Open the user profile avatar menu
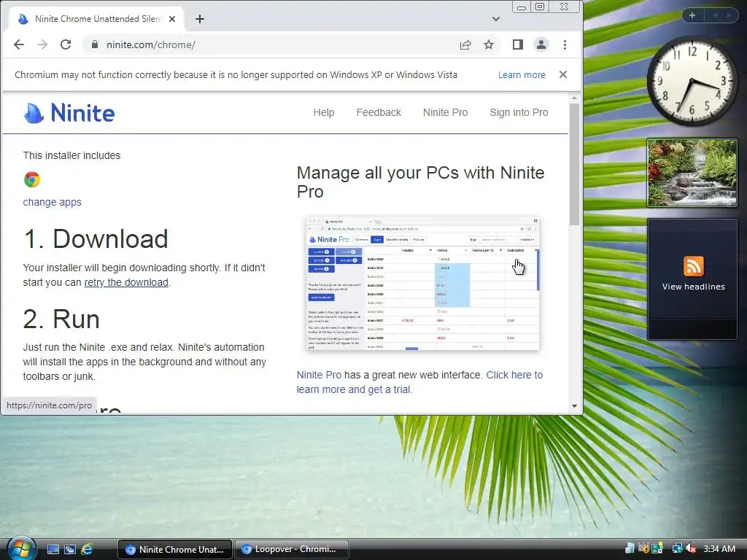 coord(541,44)
